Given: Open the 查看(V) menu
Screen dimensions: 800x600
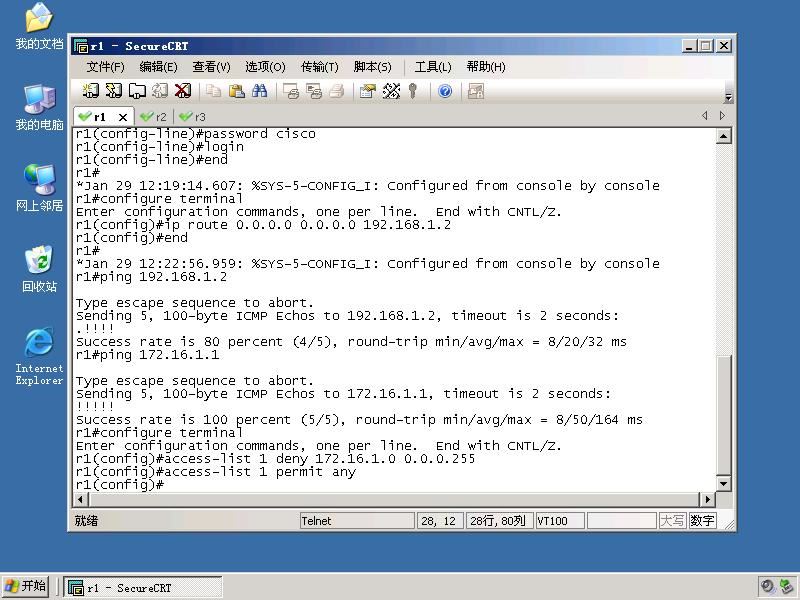Looking at the screenshot, I should pyautogui.click(x=211, y=67).
